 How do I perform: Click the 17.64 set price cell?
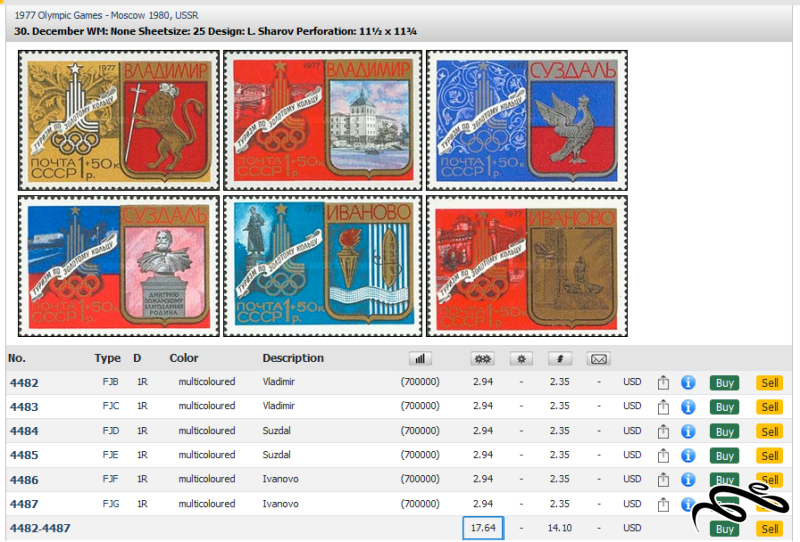(x=483, y=528)
